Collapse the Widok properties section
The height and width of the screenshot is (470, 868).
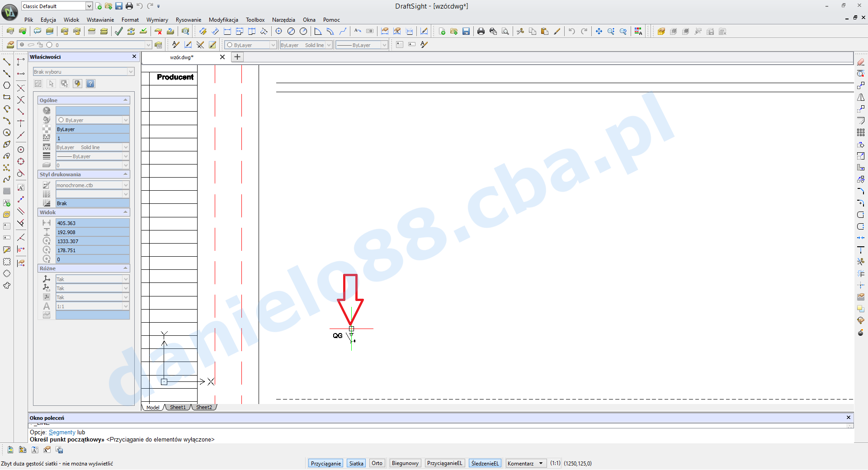point(126,212)
